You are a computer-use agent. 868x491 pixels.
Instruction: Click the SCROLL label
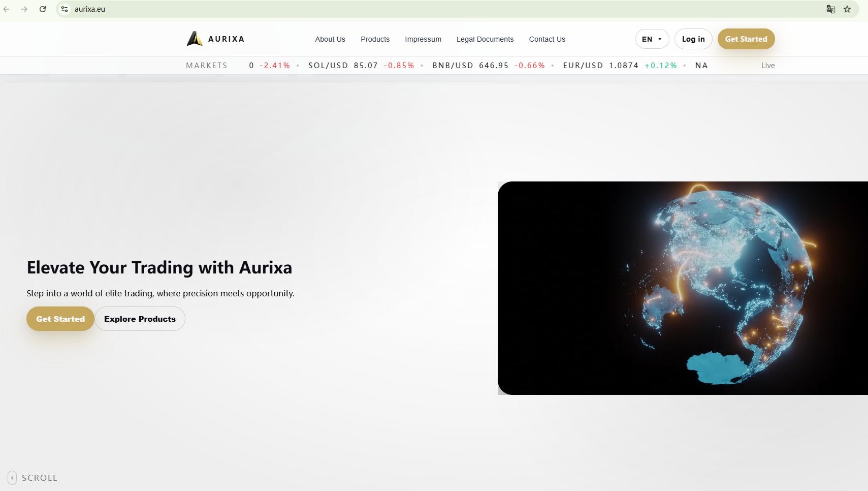(x=40, y=478)
